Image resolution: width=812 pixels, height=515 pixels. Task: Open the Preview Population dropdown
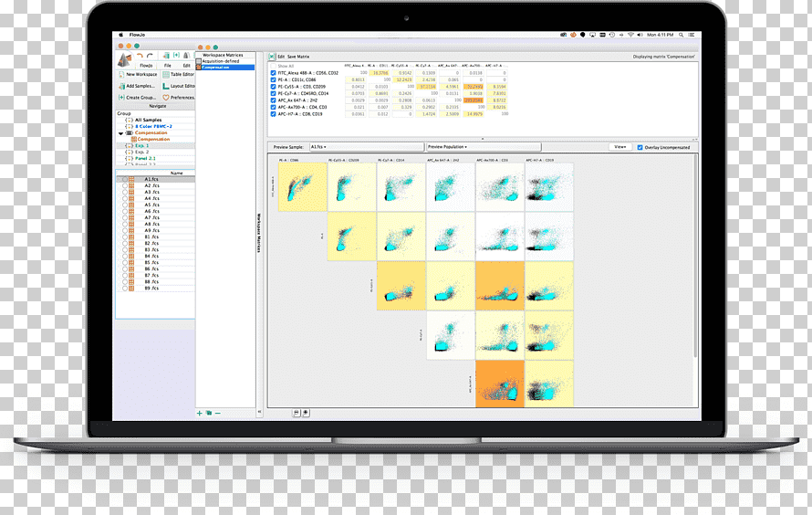[x=484, y=147]
